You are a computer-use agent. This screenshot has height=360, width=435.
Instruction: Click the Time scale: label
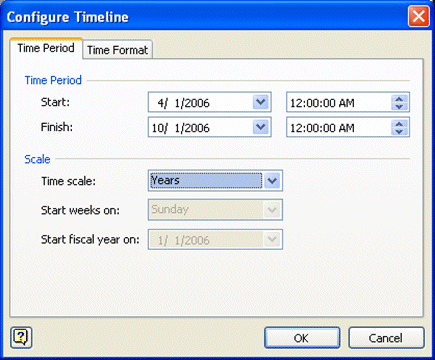click(x=68, y=181)
